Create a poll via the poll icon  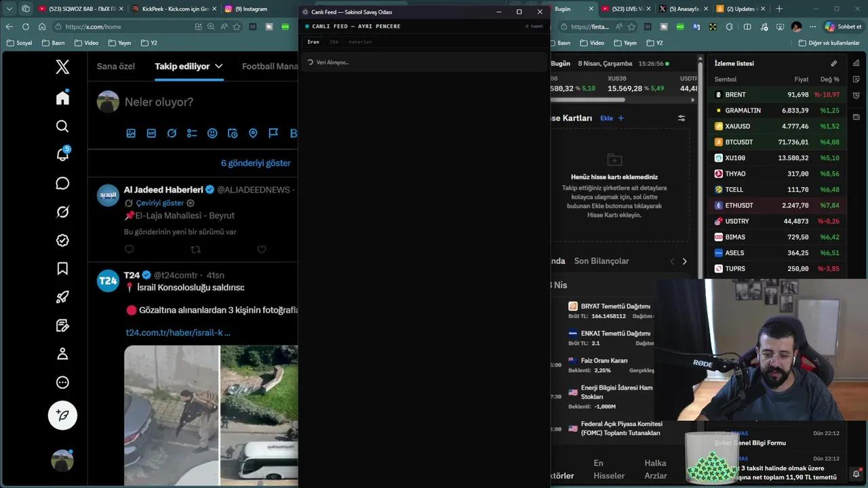tap(192, 134)
